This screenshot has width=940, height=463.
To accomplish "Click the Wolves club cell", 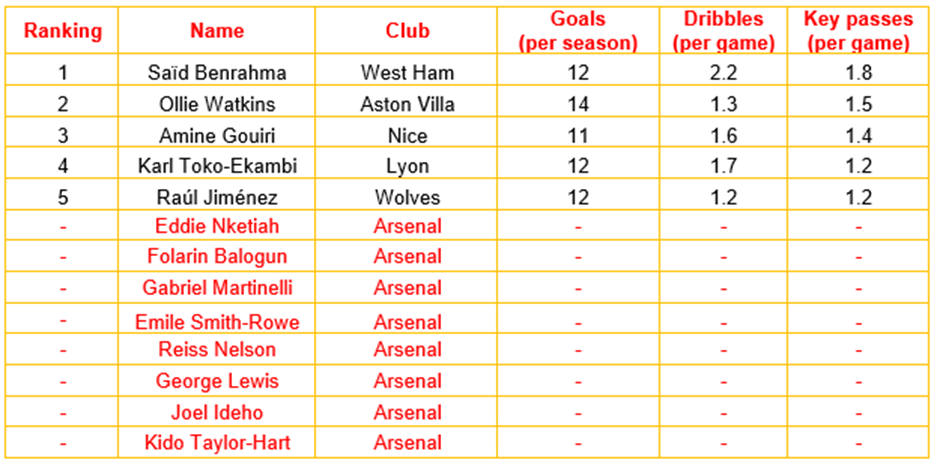I will coord(407,198).
